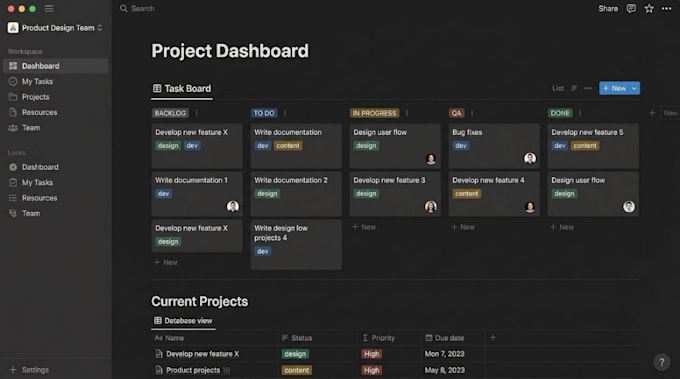Viewport: 680px width, 379px height.
Task: Click the Share button
Action: 608,9
